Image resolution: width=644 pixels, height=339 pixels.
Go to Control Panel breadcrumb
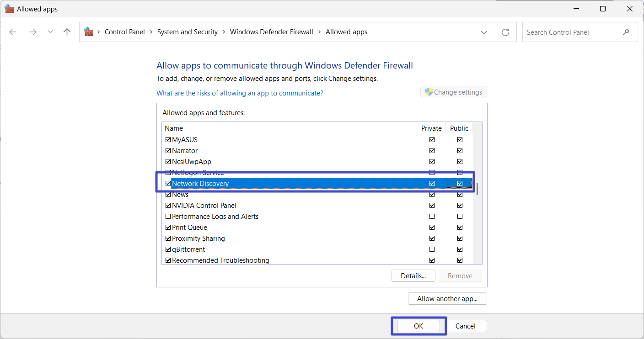click(124, 32)
